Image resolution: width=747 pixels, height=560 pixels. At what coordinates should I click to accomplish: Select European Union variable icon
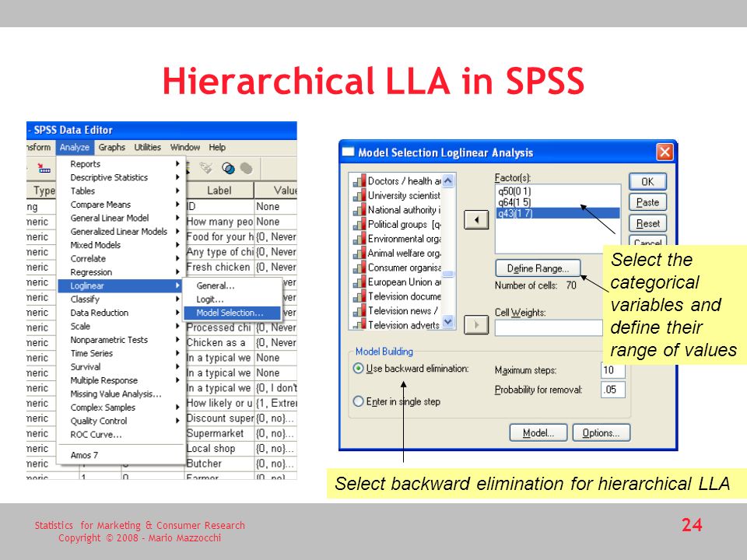point(359,282)
